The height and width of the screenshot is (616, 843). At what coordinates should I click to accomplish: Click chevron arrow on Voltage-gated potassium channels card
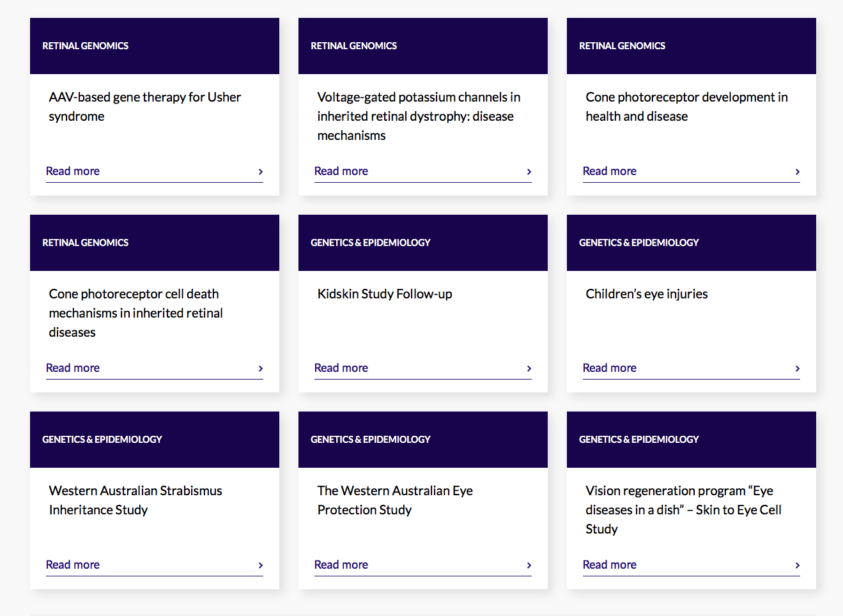coord(529,172)
